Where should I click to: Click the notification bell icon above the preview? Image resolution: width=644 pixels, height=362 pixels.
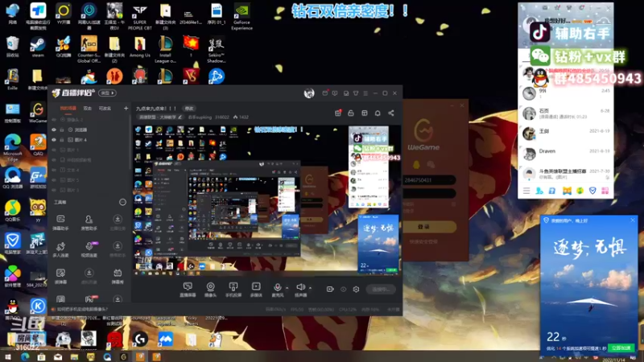[x=378, y=113]
